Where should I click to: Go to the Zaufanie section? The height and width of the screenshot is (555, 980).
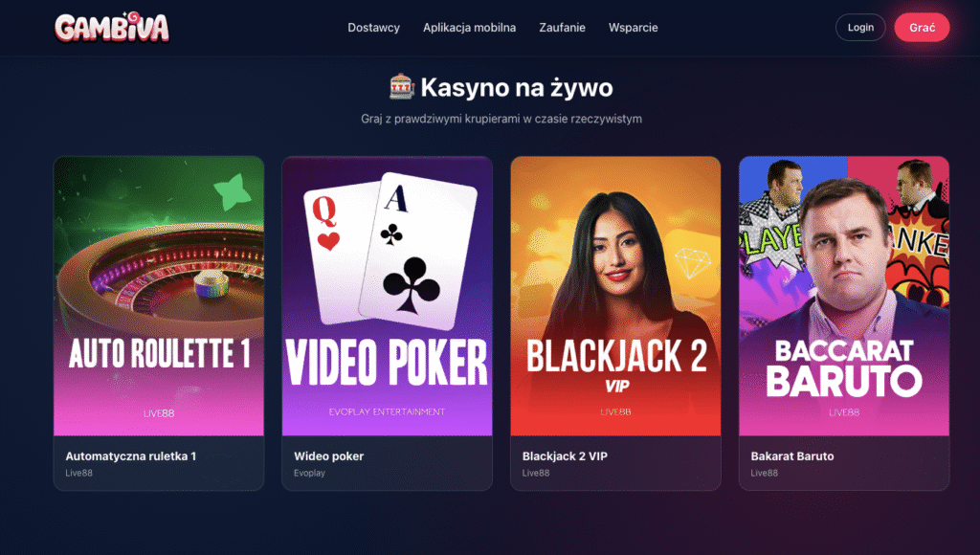563,28
